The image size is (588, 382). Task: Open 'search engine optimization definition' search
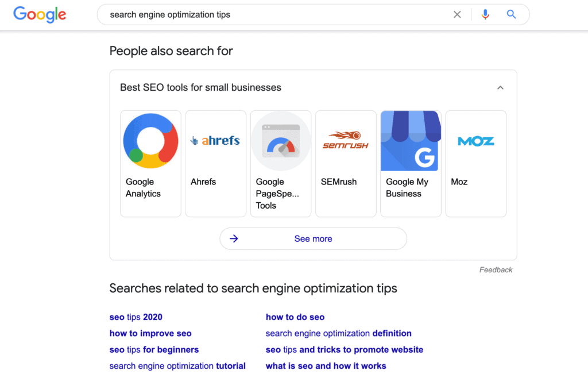(338, 333)
